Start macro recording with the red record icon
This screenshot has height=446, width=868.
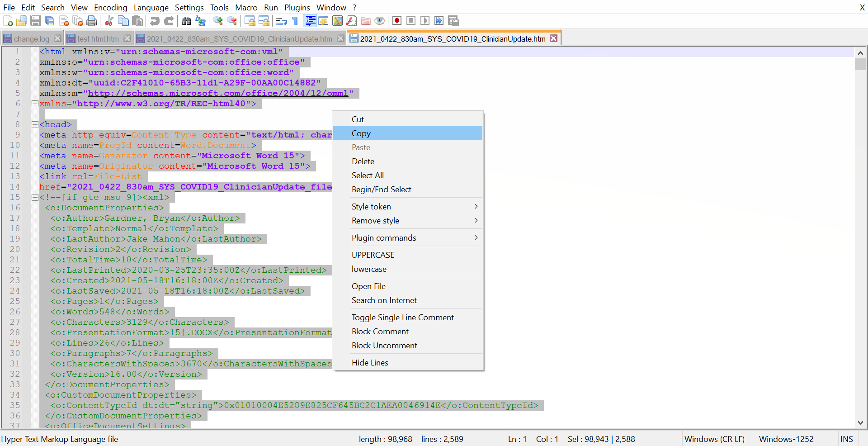click(x=397, y=21)
